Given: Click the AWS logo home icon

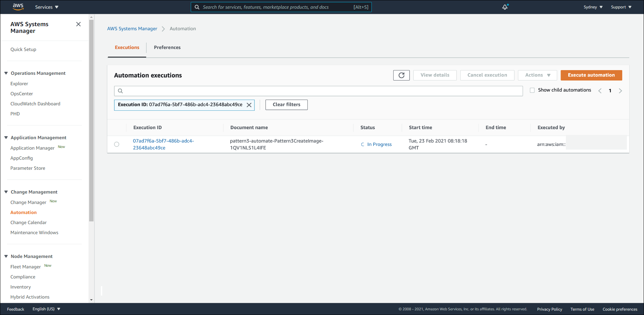Looking at the screenshot, I should coord(18,7).
